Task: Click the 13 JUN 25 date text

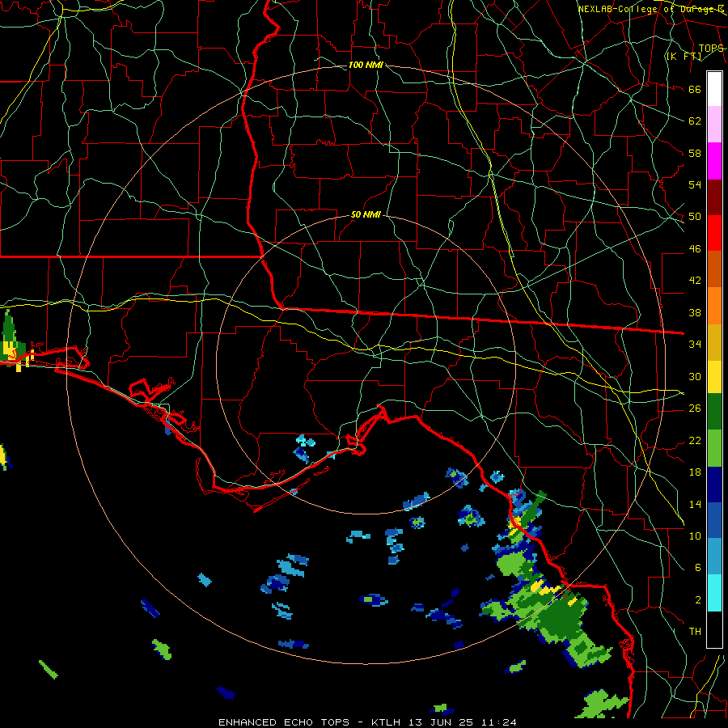Action: 441,722
